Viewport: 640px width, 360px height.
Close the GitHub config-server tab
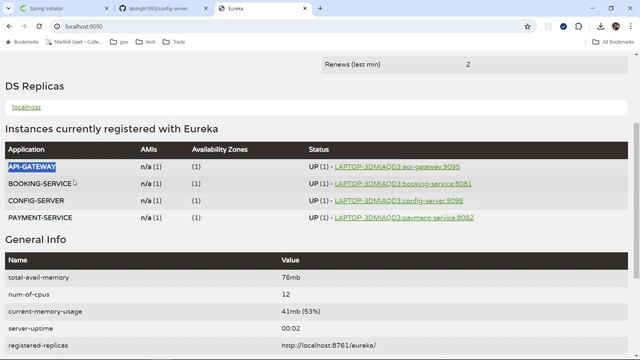[206, 8]
